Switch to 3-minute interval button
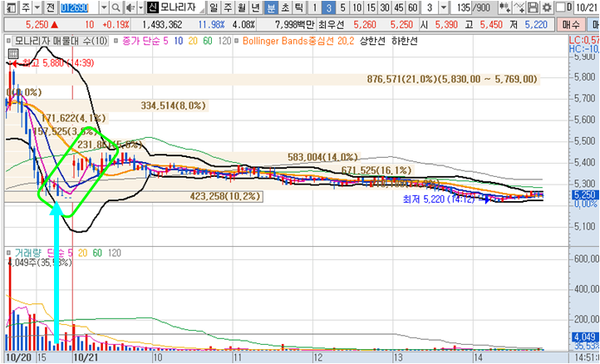 point(328,7)
